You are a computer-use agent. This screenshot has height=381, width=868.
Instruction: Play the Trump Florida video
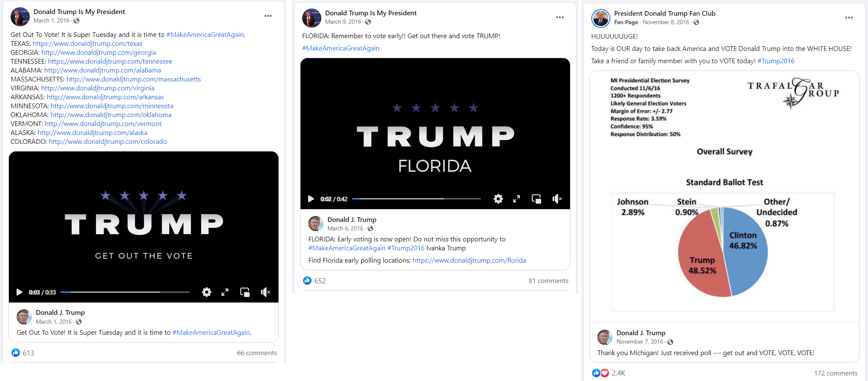(311, 199)
